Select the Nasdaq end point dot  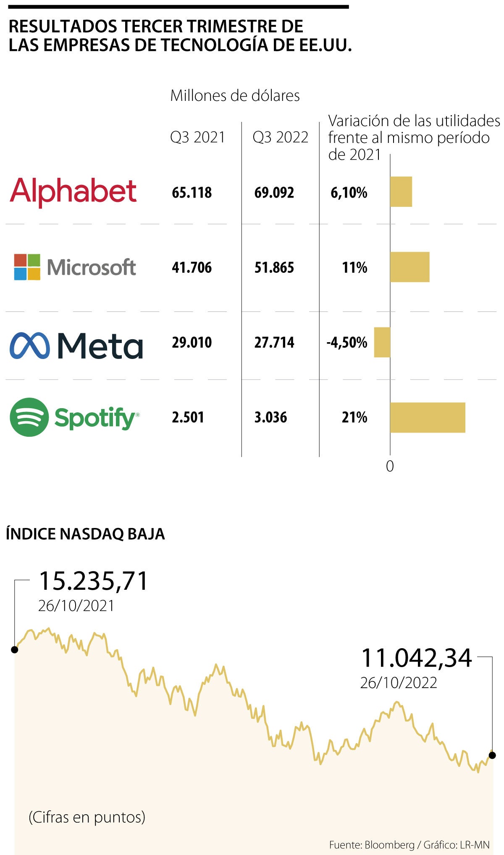(492, 755)
